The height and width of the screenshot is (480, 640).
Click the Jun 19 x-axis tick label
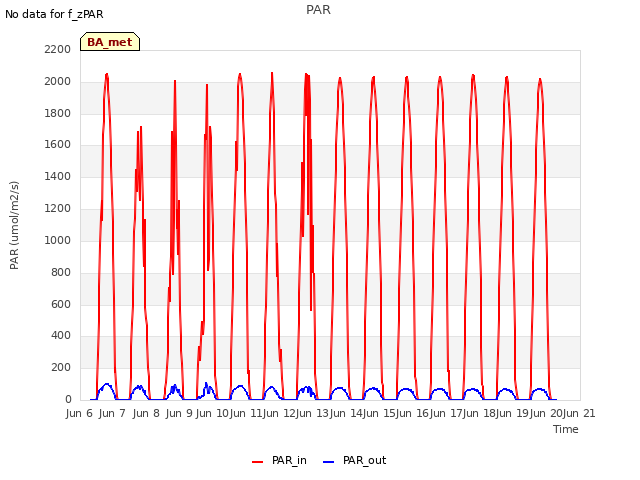(513, 413)
